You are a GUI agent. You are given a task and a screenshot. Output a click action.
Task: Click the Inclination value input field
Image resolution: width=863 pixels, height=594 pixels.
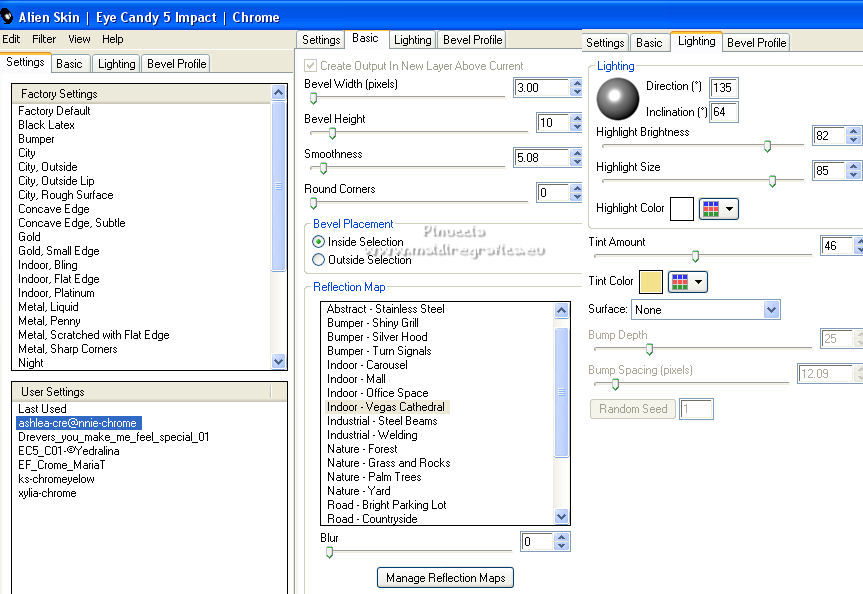pyautogui.click(x=724, y=112)
